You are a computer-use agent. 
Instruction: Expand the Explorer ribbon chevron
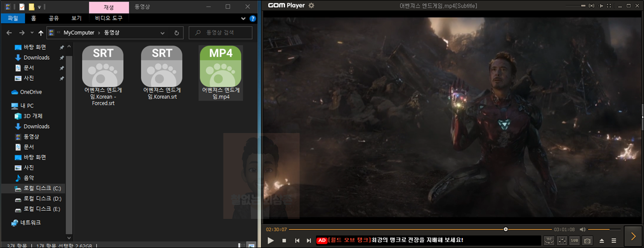pyautogui.click(x=243, y=19)
